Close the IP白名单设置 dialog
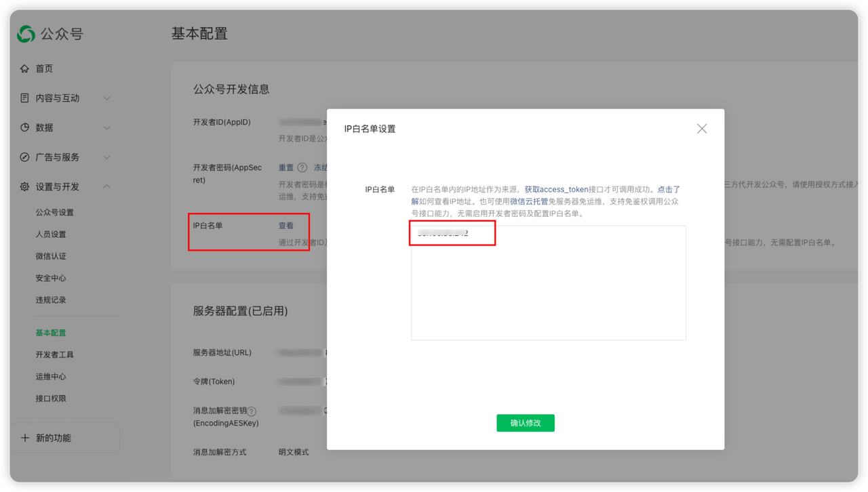 (x=702, y=128)
